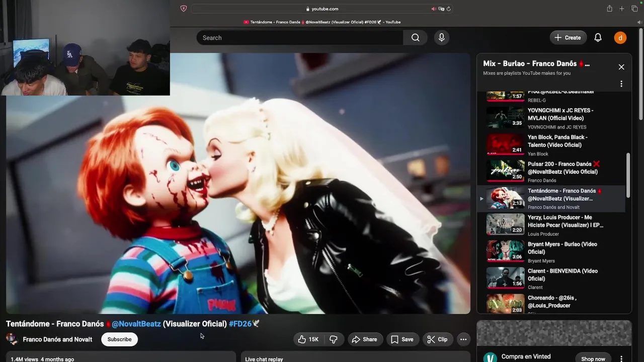Viewport: 644px width, 362px height.
Task: Share the Tentándome video
Action: pyautogui.click(x=364, y=339)
